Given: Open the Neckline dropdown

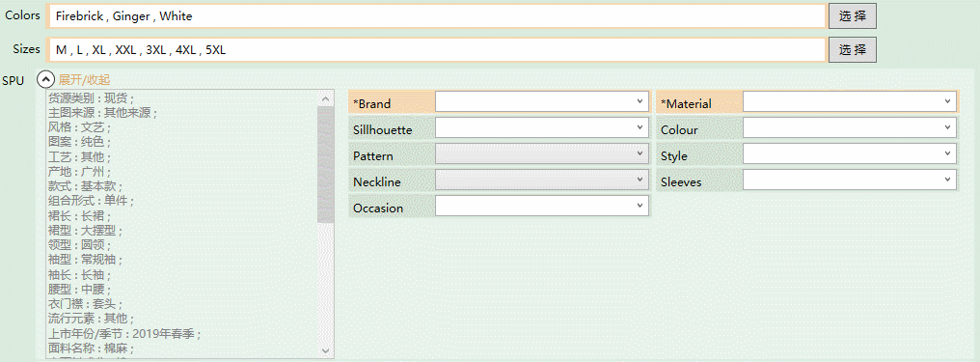Looking at the screenshot, I should (542, 181).
